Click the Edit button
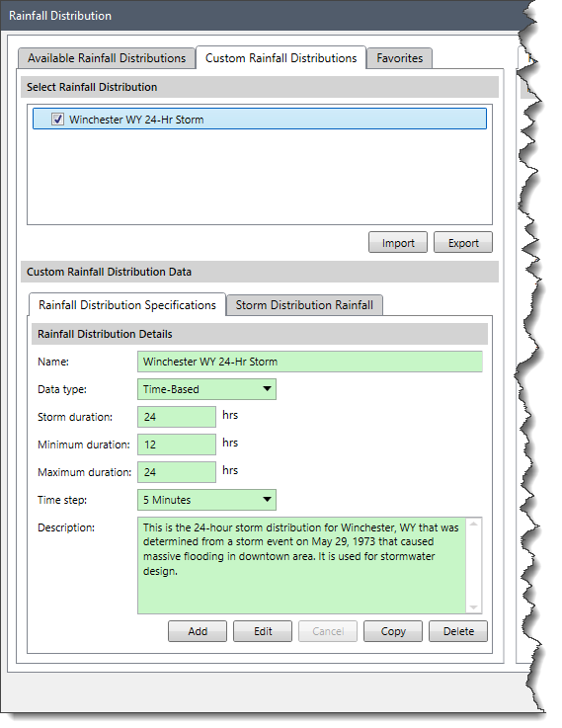The image size is (562, 728). (x=263, y=631)
